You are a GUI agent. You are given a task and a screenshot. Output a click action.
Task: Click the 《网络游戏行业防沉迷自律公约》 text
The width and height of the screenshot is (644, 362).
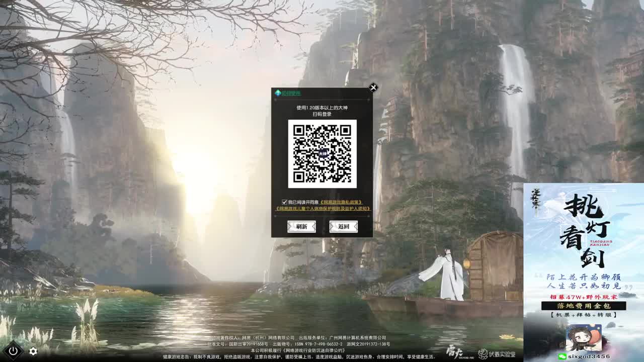(x=313, y=350)
